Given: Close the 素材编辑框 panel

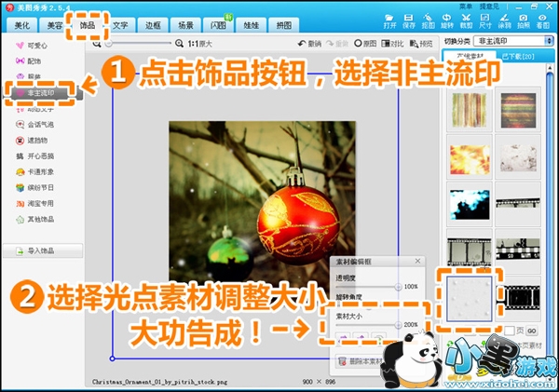Looking at the screenshot, I should click(x=417, y=263).
